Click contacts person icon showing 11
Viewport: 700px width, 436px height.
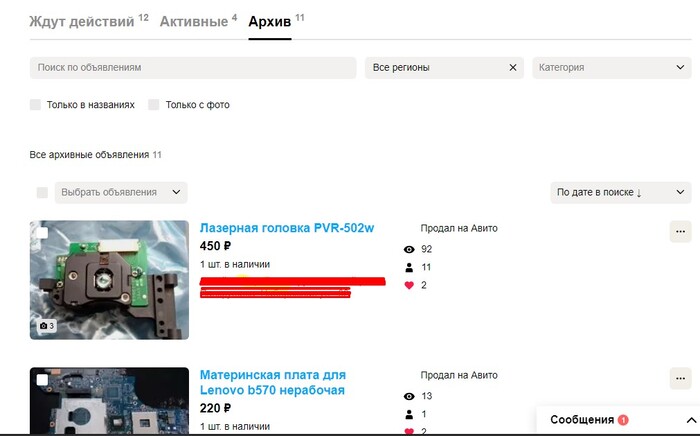pyautogui.click(x=409, y=268)
